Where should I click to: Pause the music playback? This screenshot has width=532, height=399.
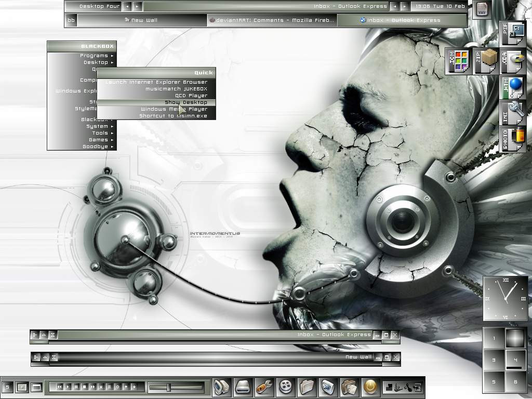(x=76, y=387)
